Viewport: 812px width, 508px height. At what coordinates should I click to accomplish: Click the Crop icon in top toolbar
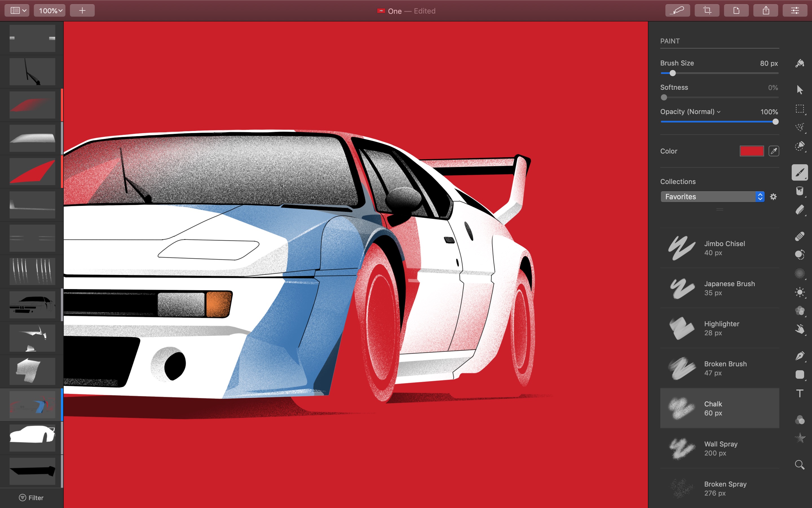click(x=707, y=10)
